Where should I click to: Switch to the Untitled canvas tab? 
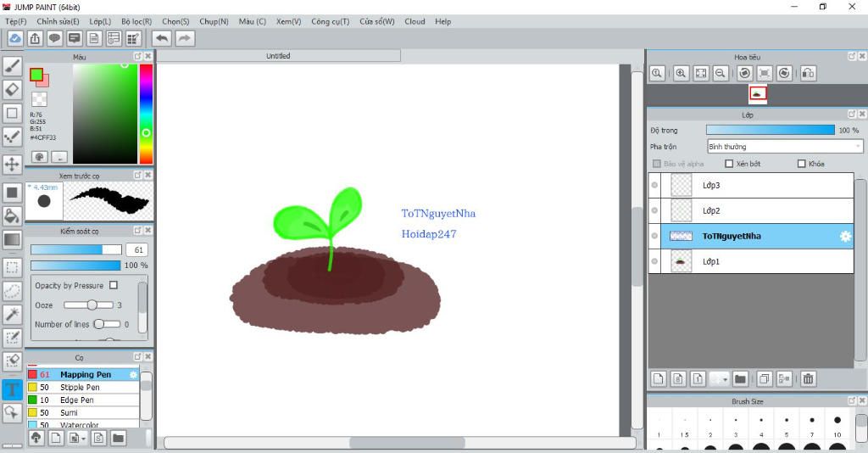[278, 56]
